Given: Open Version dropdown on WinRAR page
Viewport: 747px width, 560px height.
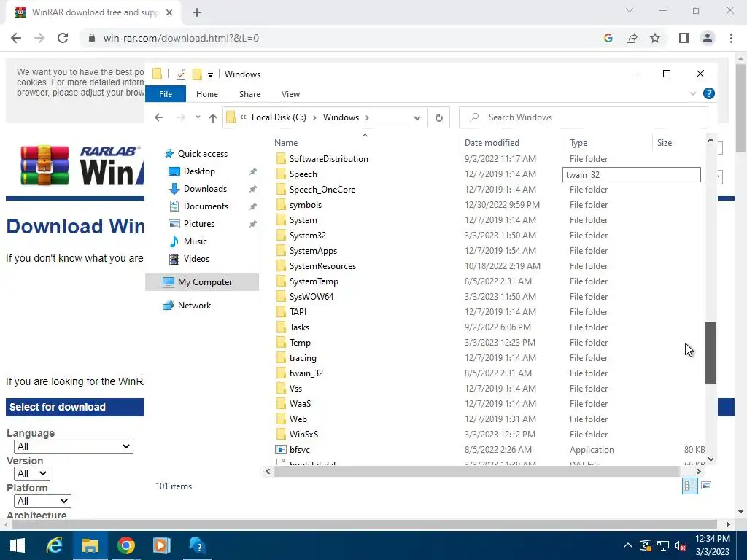Looking at the screenshot, I should pyautogui.click(x=32, y=474).
